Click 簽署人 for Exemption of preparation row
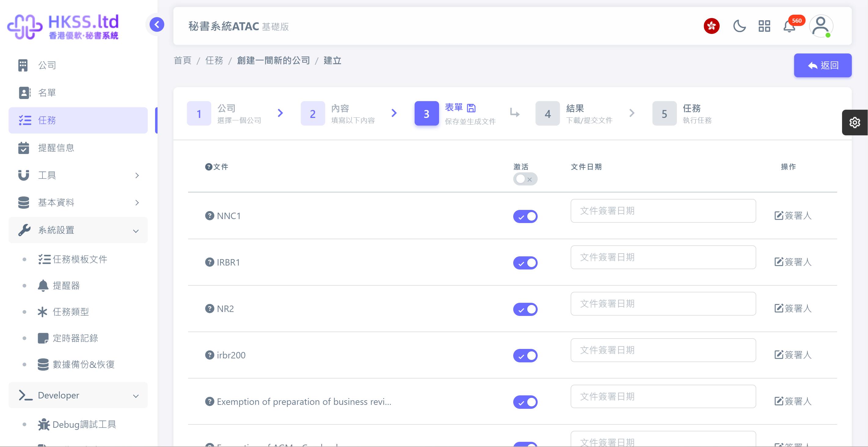 [793, 401]
